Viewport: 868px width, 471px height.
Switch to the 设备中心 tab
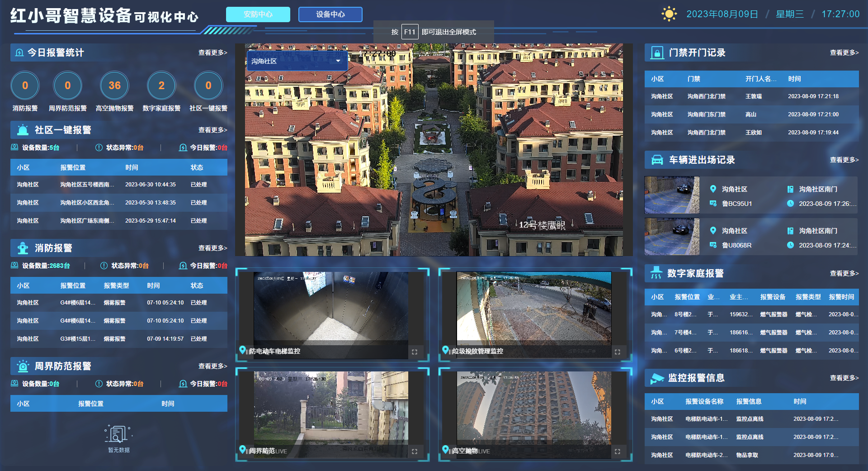tap(330, 14)
